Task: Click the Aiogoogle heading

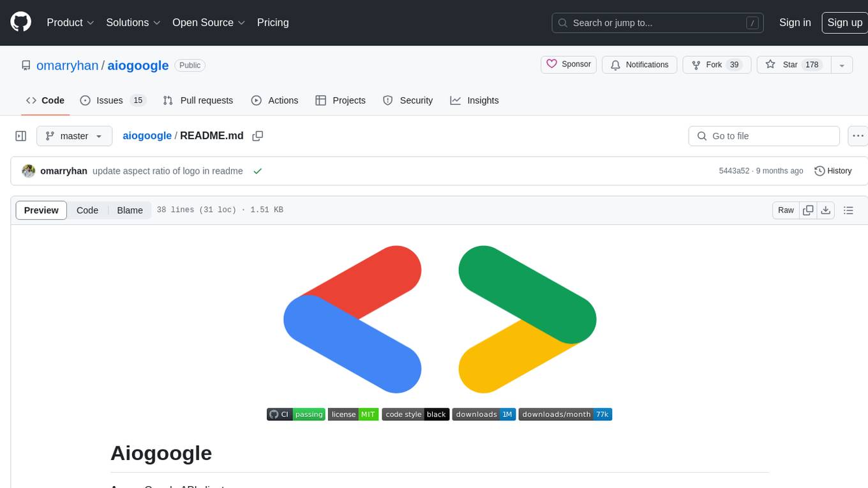Action: (x=161, y=453)
